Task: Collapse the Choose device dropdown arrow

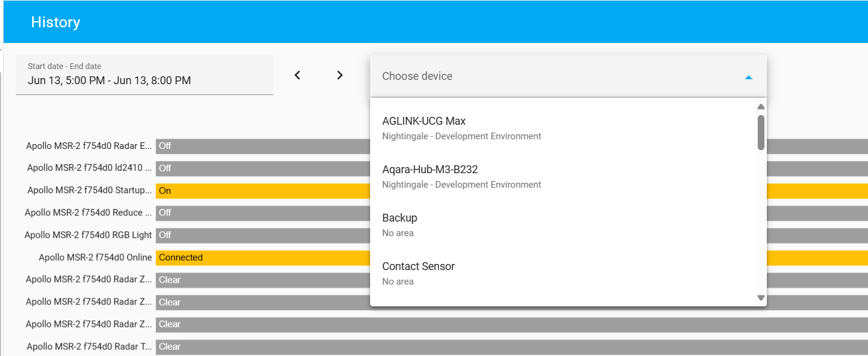Action: point(749,77)
